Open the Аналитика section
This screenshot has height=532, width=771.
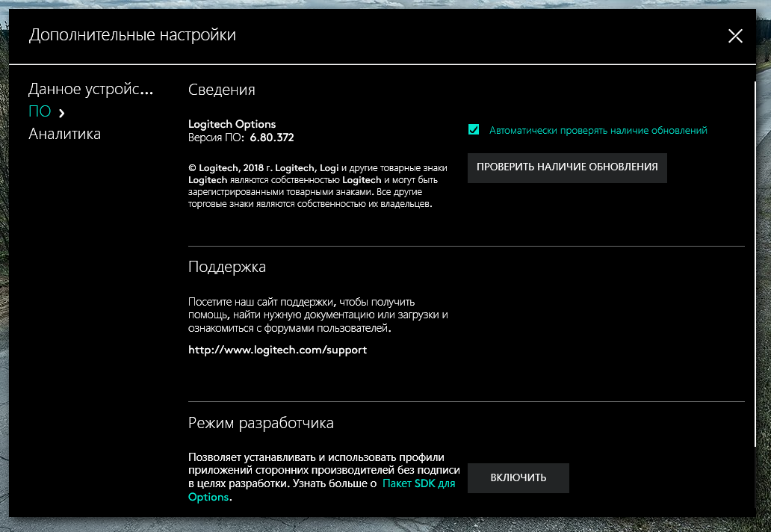coord(64,134)
